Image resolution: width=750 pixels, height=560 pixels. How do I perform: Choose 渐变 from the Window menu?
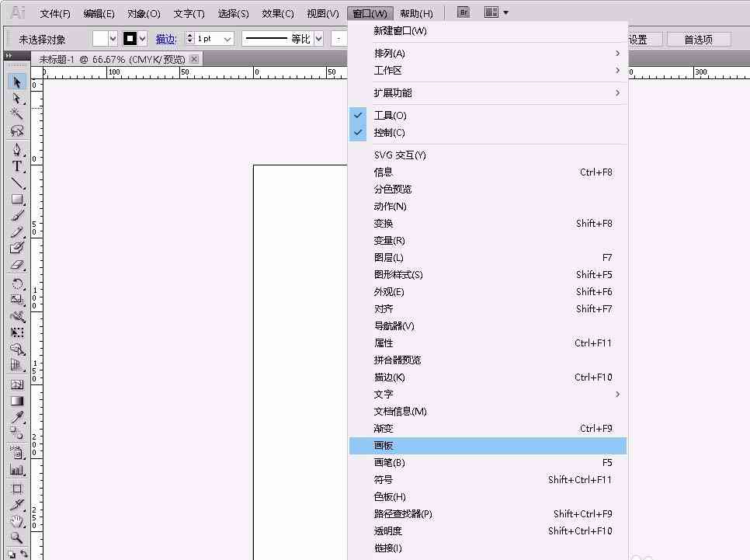click(x=488, y=429)
